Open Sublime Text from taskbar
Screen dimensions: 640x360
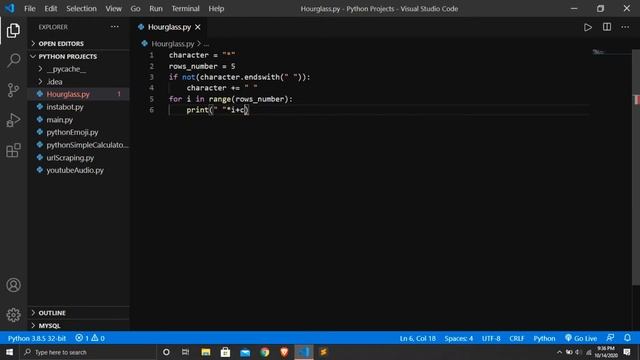[x=323, y=352]
